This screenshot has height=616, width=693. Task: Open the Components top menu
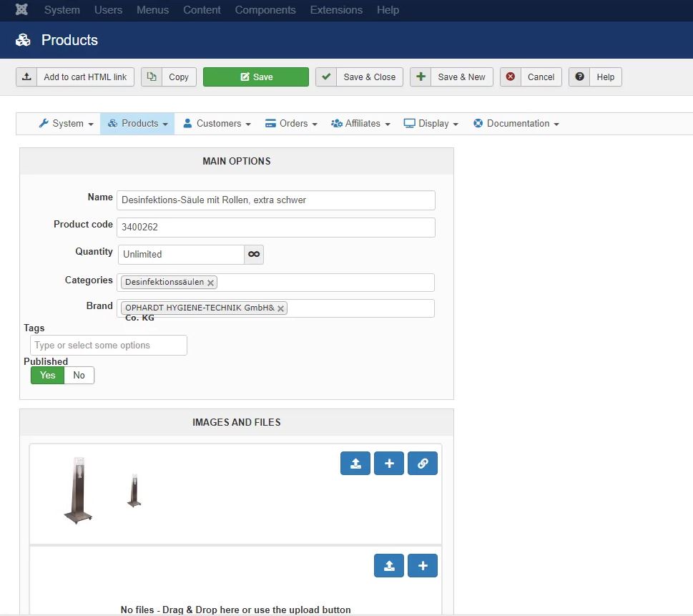point(265,10)
